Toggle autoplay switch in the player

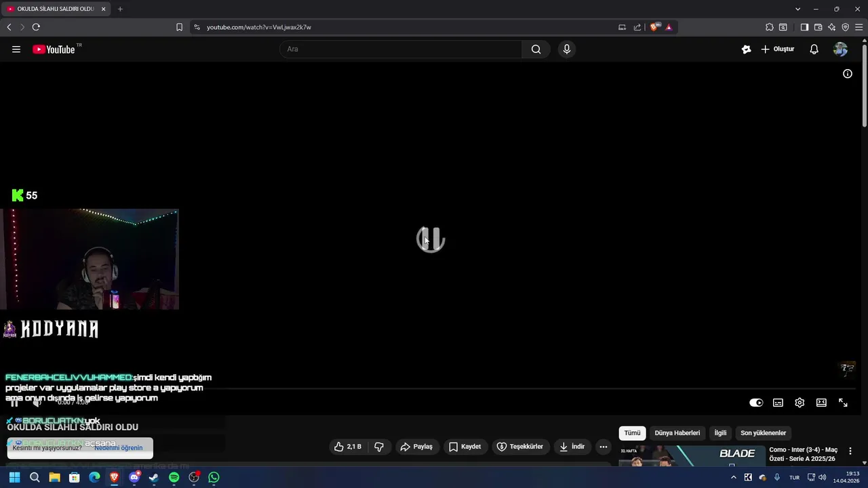(756, 403)
